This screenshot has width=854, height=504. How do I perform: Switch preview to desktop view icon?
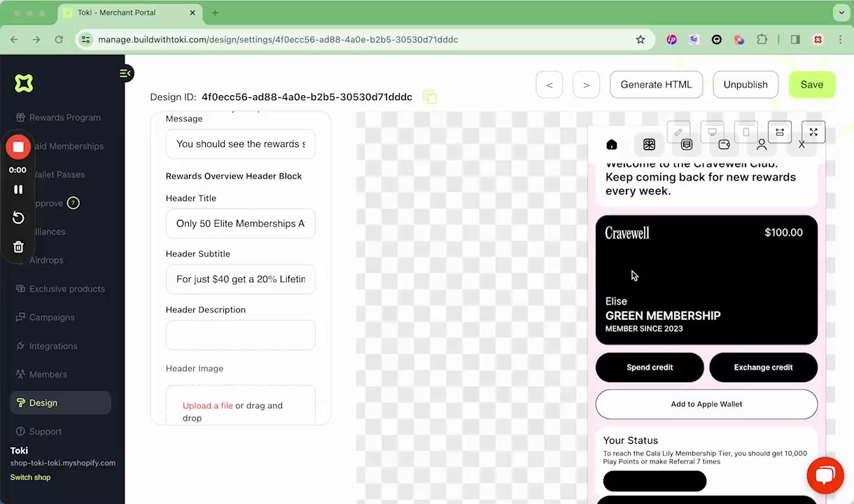pyautogui.click(x=712, y=132)
